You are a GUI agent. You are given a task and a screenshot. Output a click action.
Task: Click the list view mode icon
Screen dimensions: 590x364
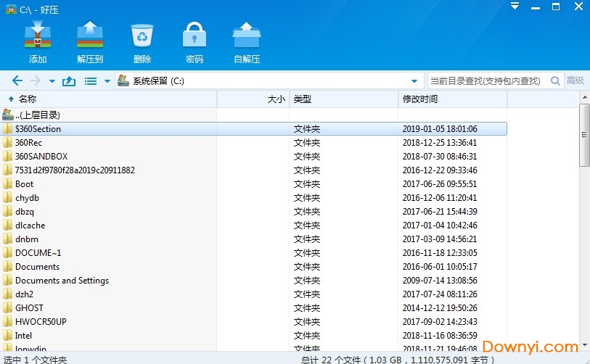click(91, 80)
